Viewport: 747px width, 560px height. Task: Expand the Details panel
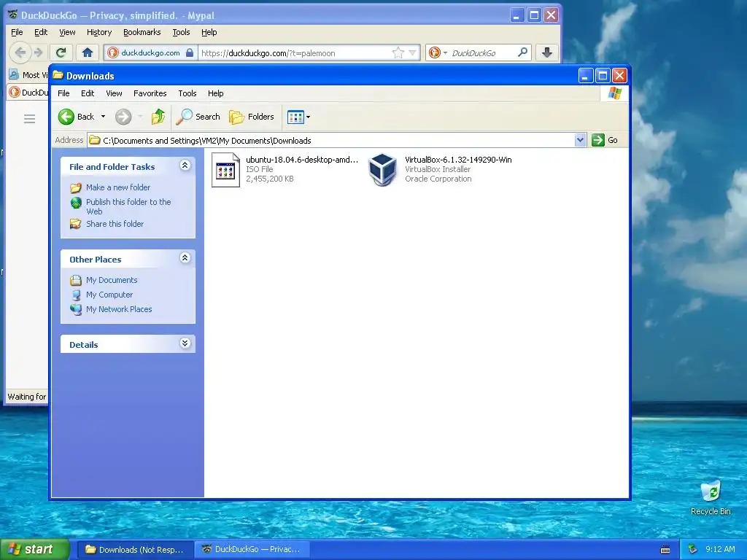[185, 343]
